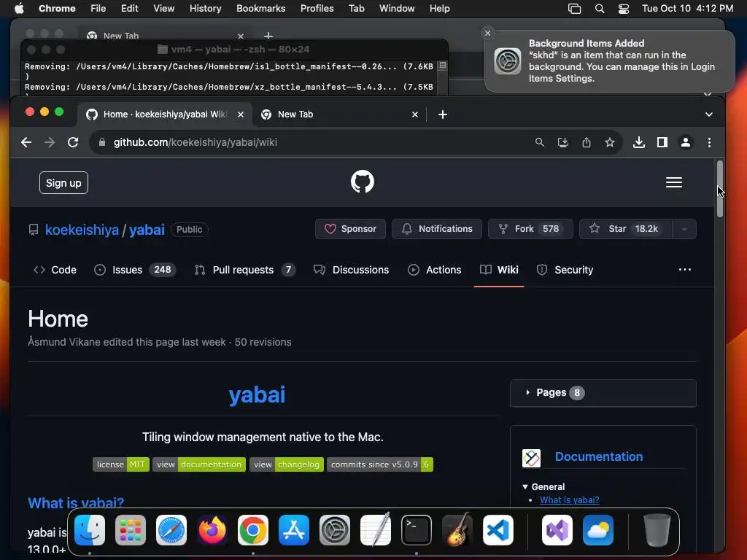Open the Actions tab
747x560 pixels.
click(435, 270)
